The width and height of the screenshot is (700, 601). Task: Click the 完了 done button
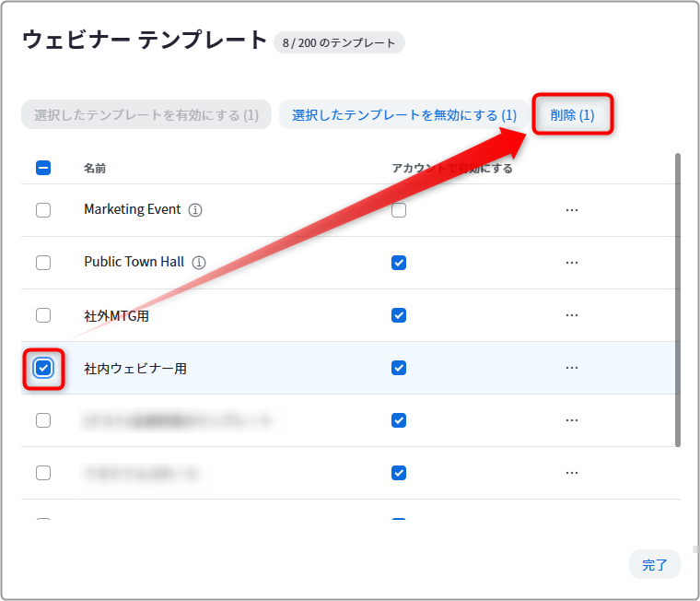[655, 565]
